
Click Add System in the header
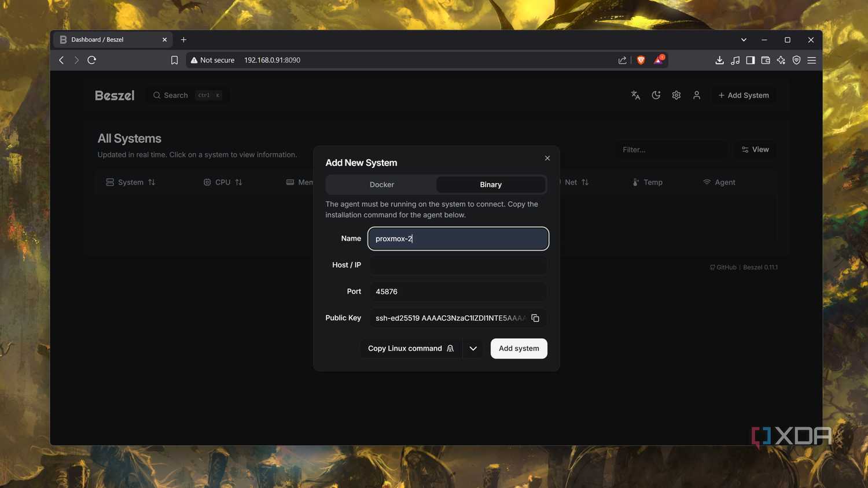point(744,95)
